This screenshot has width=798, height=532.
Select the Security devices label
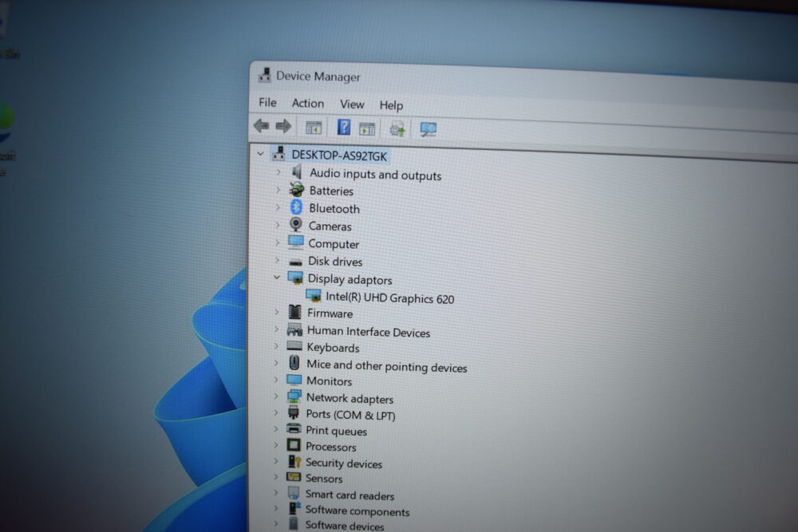tap(344, 463)
